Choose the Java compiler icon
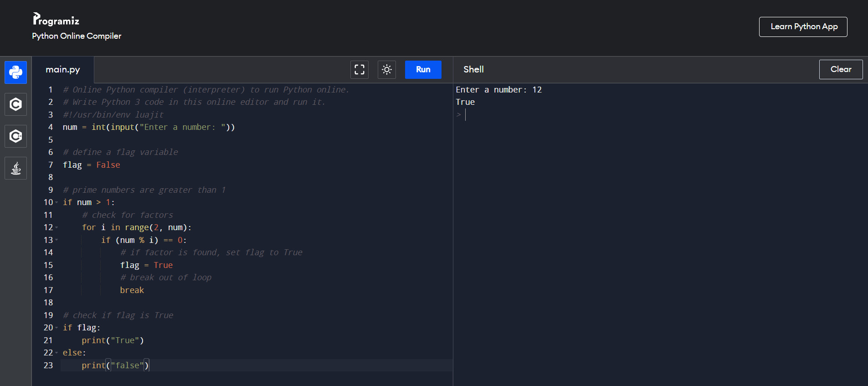The width and height of the screenshot is (868, 386). point(15,168)
